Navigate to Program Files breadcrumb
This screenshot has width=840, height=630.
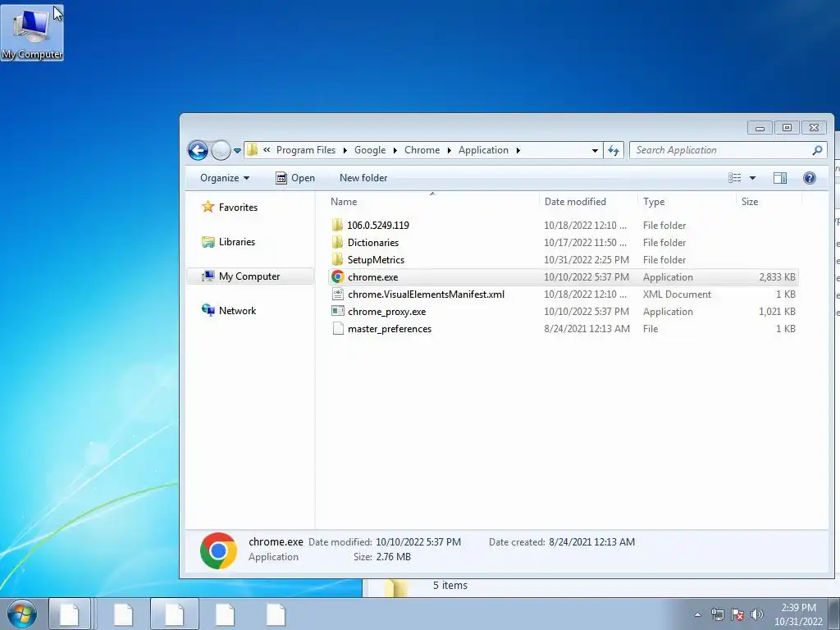pyautogui.click(x=306, y=150)
